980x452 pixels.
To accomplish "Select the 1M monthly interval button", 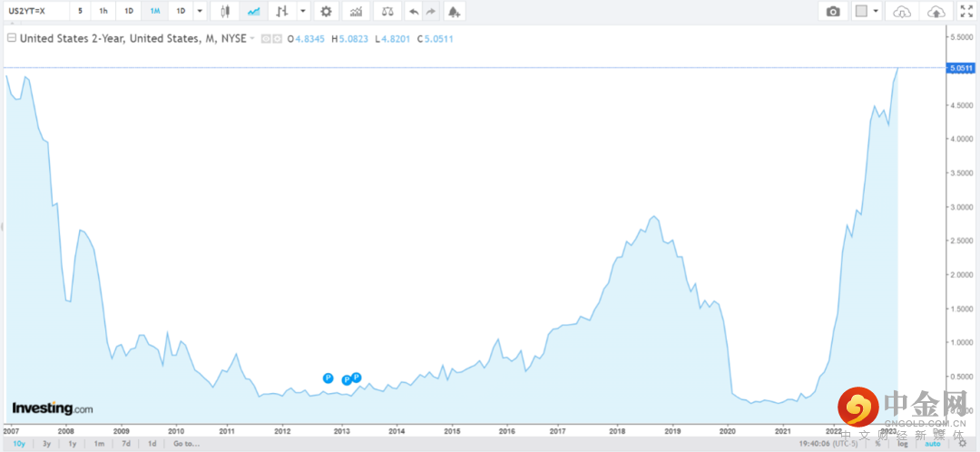I will [x=155, y=11].
